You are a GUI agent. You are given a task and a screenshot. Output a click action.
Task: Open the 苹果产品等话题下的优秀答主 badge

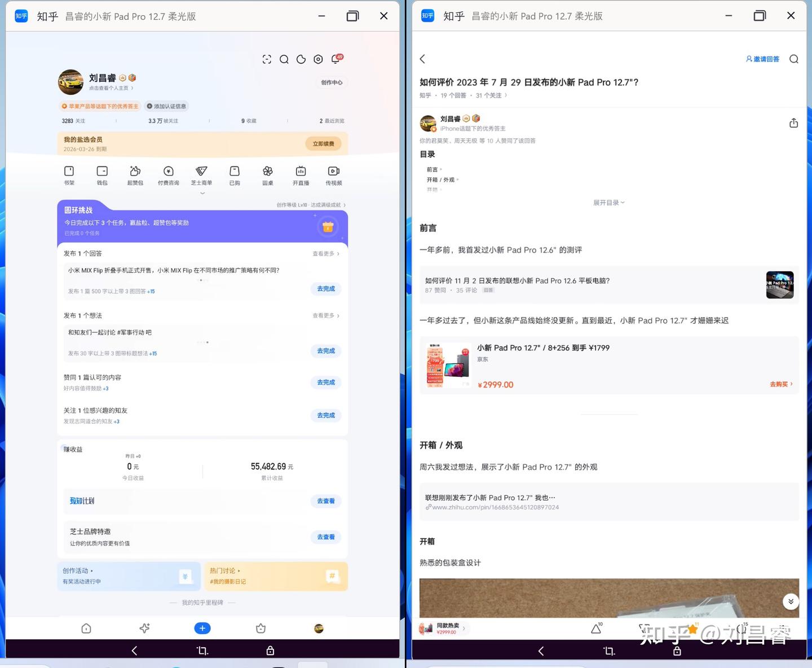coord(100,106)
